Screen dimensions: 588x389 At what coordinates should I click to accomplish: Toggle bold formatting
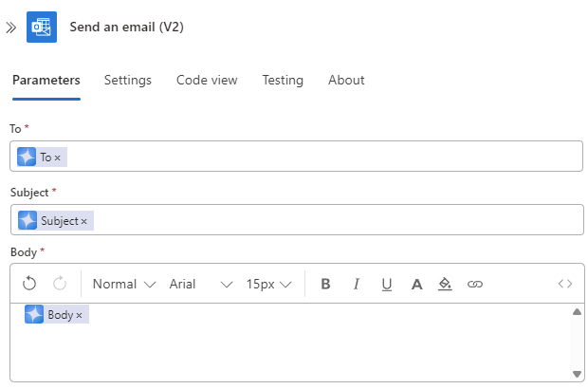pyautogui.click(x=325, y=284)
